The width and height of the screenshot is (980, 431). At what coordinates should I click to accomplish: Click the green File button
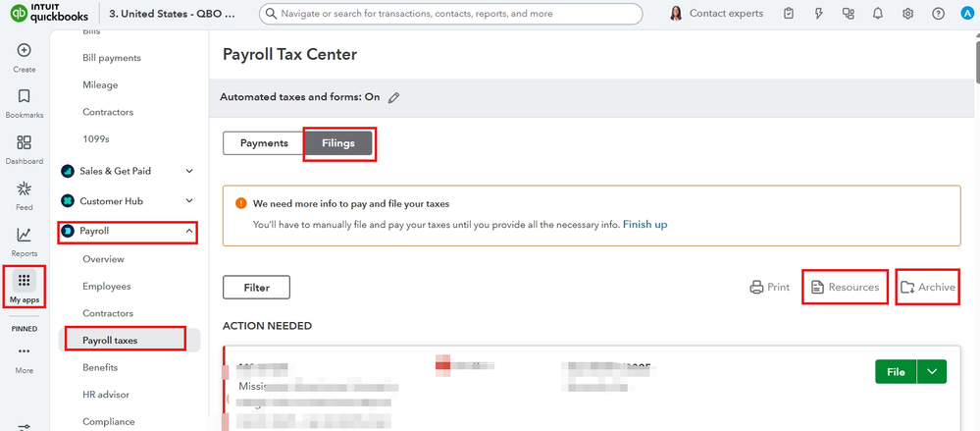(x=896, y=371)
